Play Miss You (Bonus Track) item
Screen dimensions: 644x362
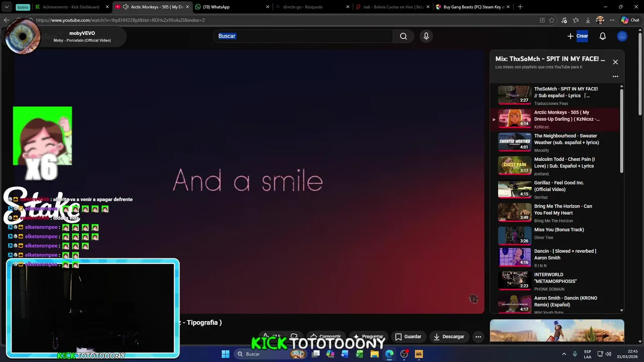[x=556, y=236]
